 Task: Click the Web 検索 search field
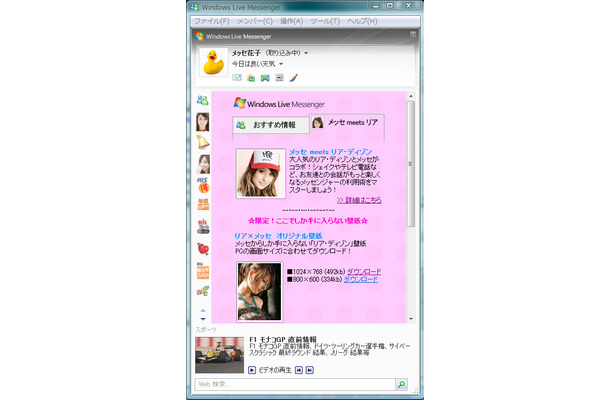[295, 384]
